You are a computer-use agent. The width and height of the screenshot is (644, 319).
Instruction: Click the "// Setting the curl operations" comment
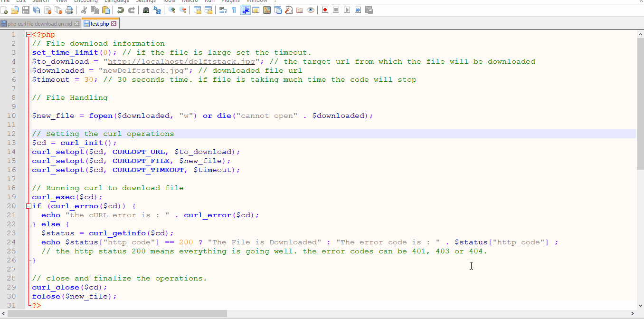(x=103, y=134)
